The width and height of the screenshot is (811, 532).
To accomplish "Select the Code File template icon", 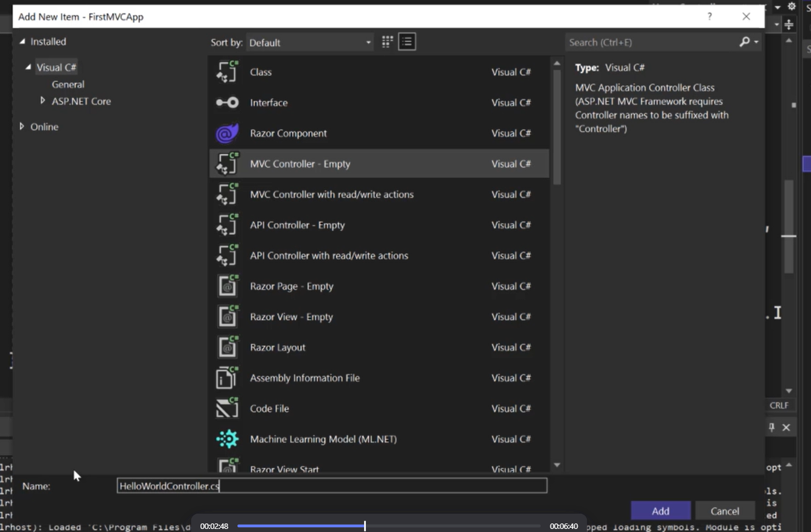I will [228, 408].
